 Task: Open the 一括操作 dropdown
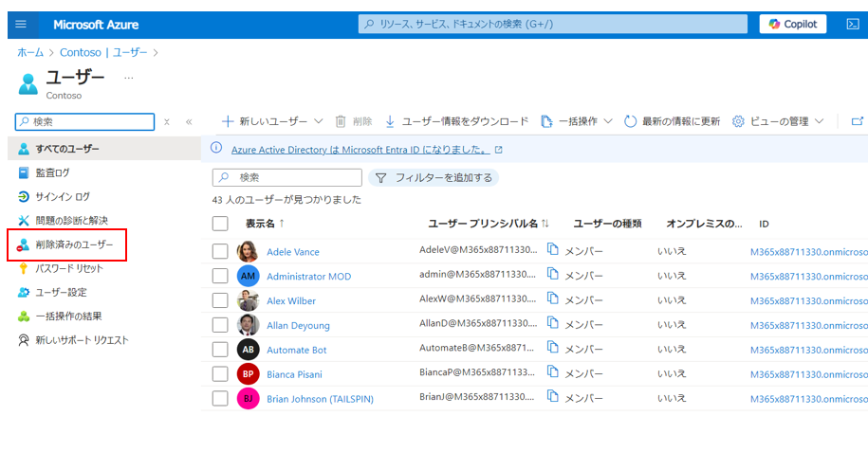point(576,121)
